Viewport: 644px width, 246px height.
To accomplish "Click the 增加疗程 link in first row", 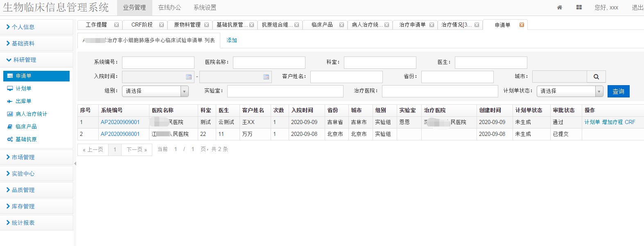I will pyautogui.click(x=612, y=122).
